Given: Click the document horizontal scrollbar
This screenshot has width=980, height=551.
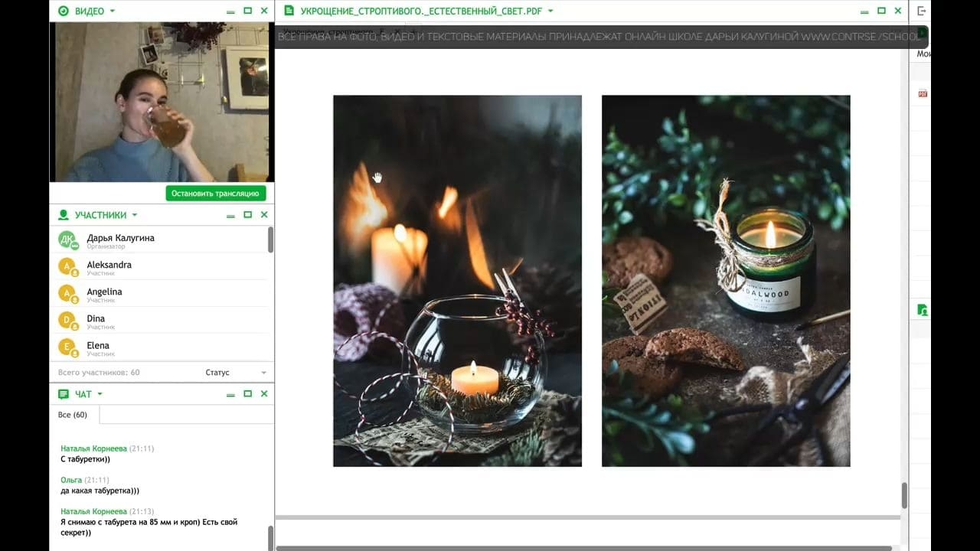Looking at the screenshot, I should pyautogui.click(x=583, y=548).
